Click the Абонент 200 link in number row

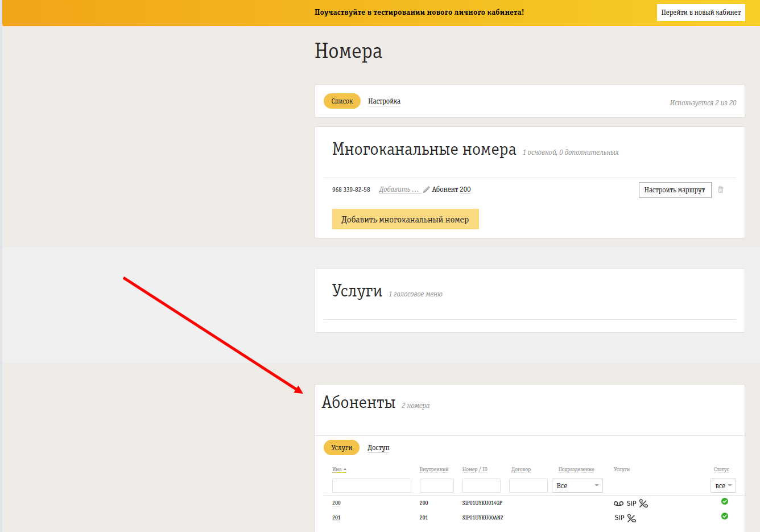coord(451,189)
